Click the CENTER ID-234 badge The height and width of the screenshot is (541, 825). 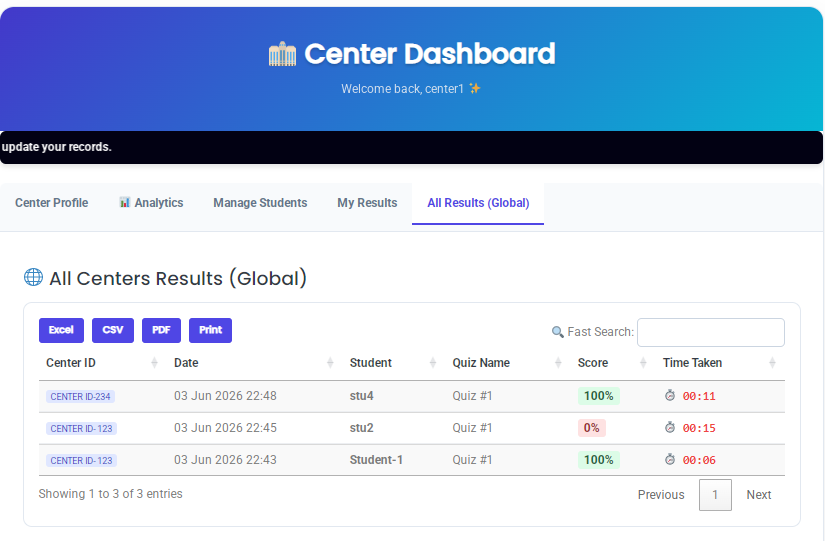[x=81, y=396]
